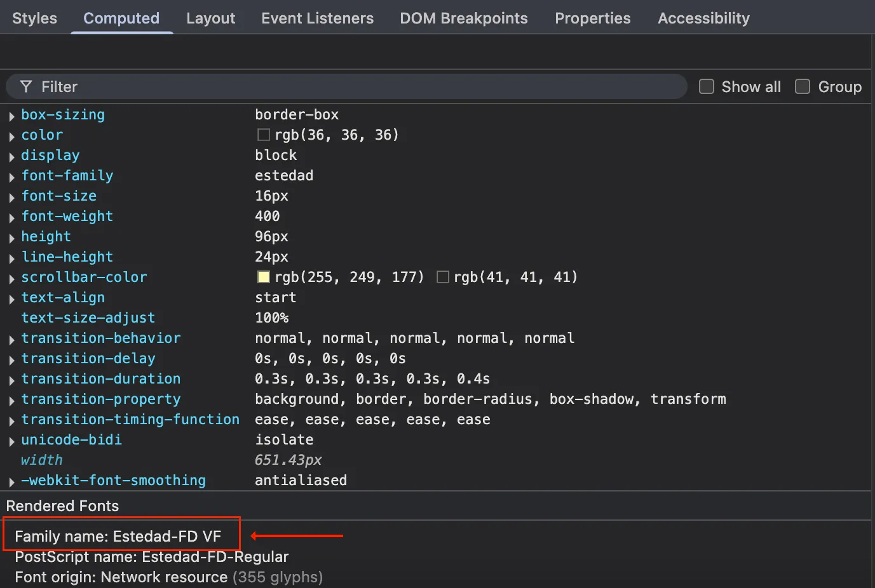The image size is (875, 588).
Task: Click the dark rgb(41, 41, 41) swatch
Action: [x=443, y=277]
